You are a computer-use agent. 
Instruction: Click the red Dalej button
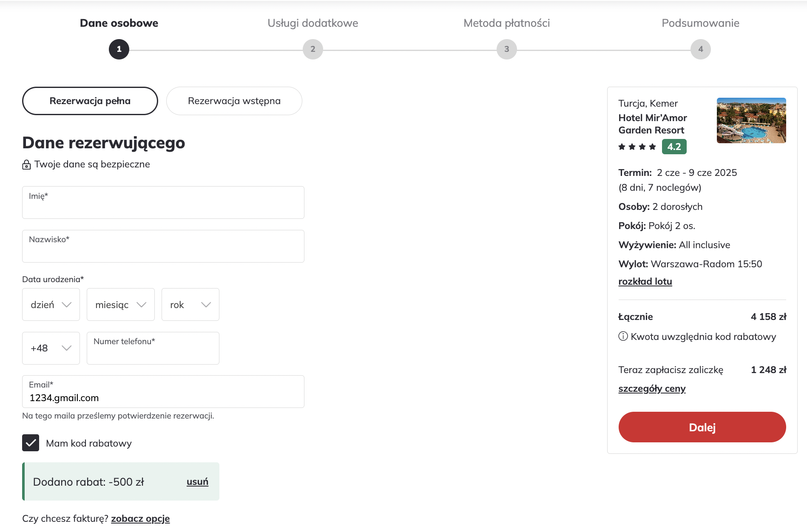point(702,427)
